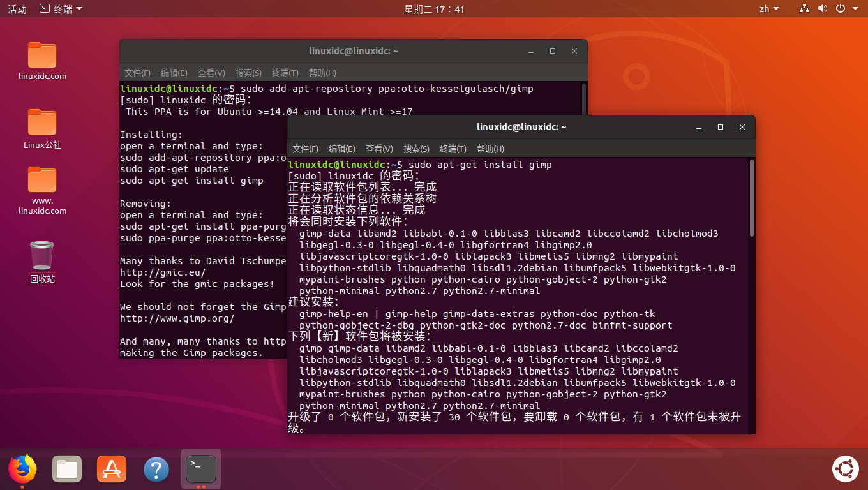Click 'Removing:' line in back terminal
868x490 pixels.
[x=146, y=204]
